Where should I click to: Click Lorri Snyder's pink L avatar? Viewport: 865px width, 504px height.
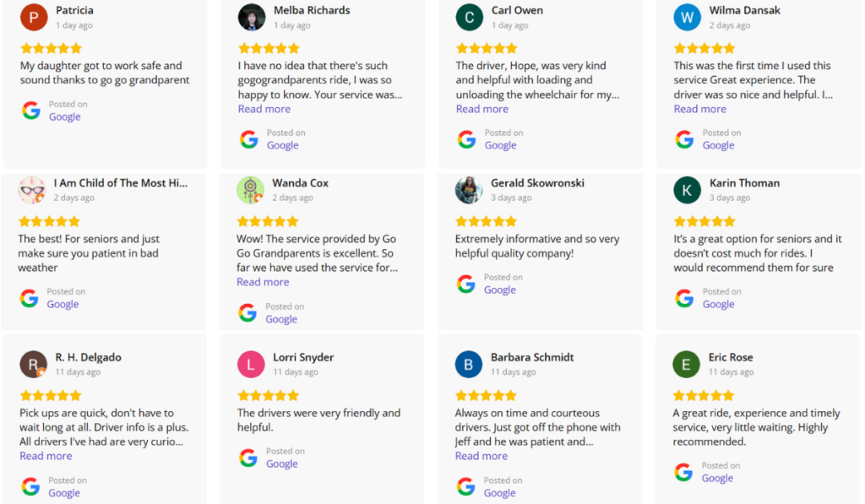[251, 364]
